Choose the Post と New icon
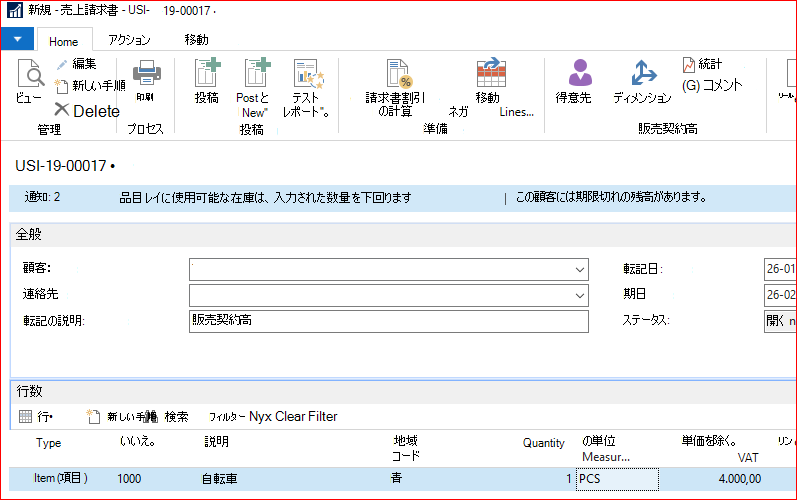This screenshot has height=500, width=797. pyautogui.click(x=257, y=73)
